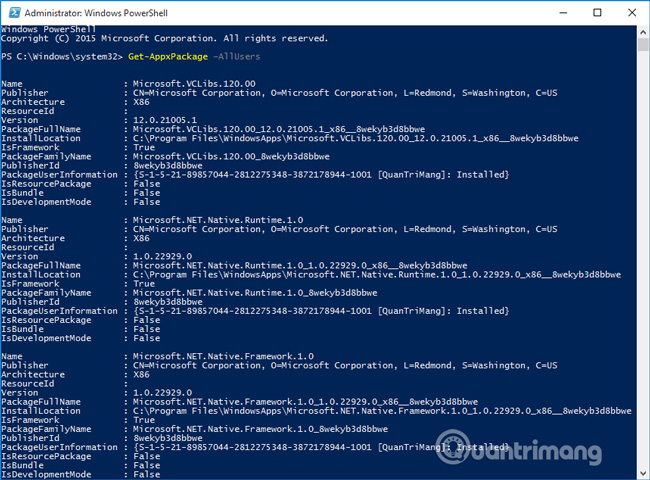Click the name Microsoft.VCLibs.120.00
Screen dimensions: 650x480
click(x=194, y=84)
